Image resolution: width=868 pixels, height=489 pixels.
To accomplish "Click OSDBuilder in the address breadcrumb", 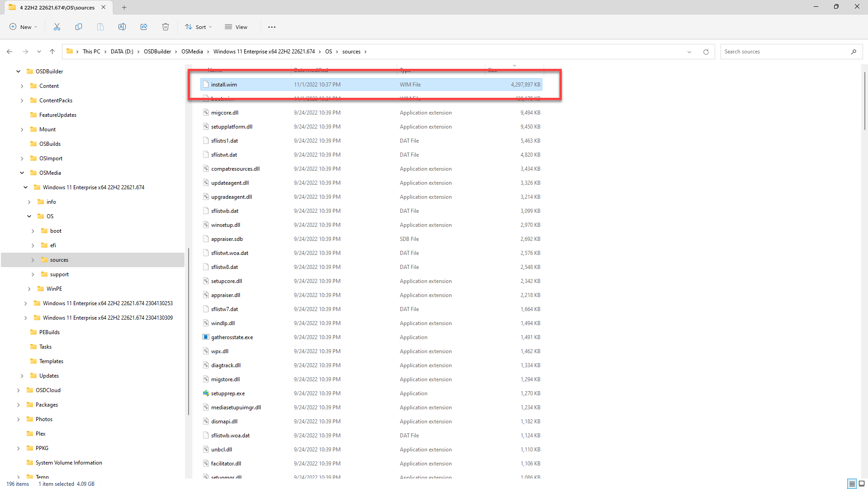I will [157, 52].
